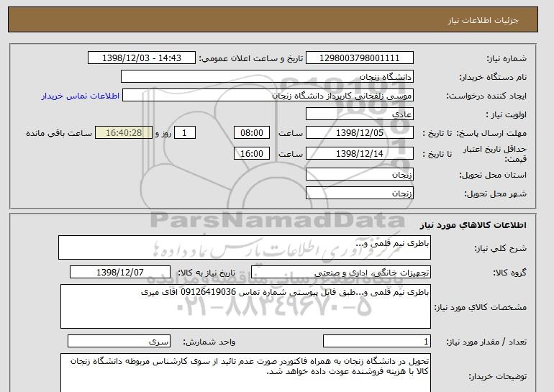Click unit of measure field سری
Viewport: 554px width, 392px height.
(119, 342)
